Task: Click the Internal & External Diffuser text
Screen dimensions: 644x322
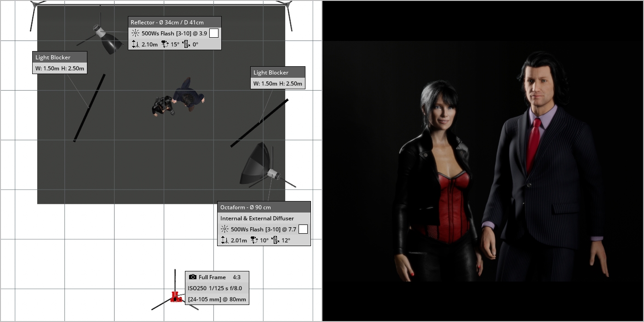Action: point(257,218)
